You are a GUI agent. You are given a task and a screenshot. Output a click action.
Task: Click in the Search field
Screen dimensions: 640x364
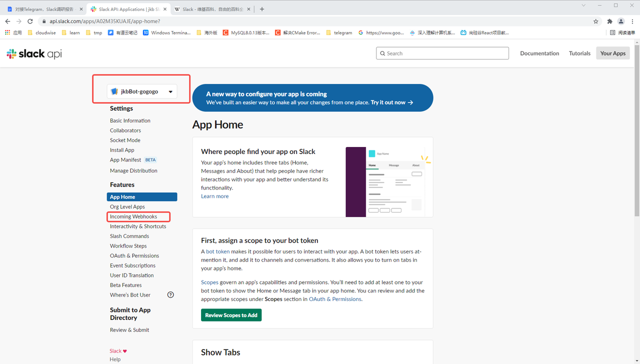442,53
